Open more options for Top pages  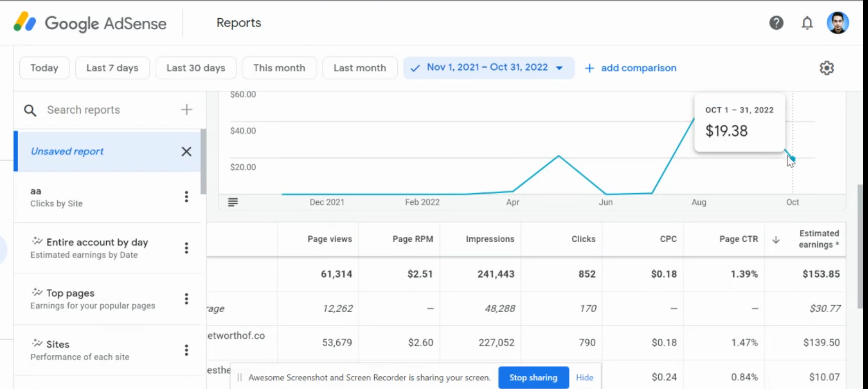[186, 299]
